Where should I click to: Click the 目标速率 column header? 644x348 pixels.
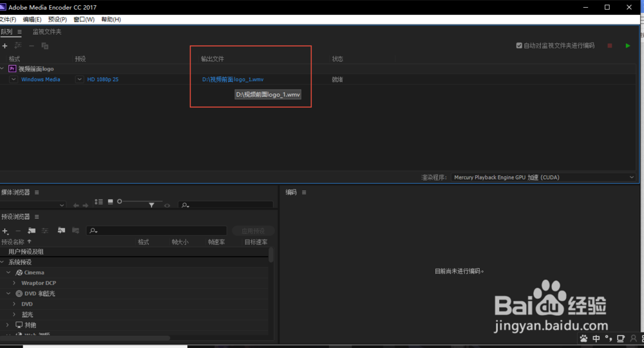point(256,242)
